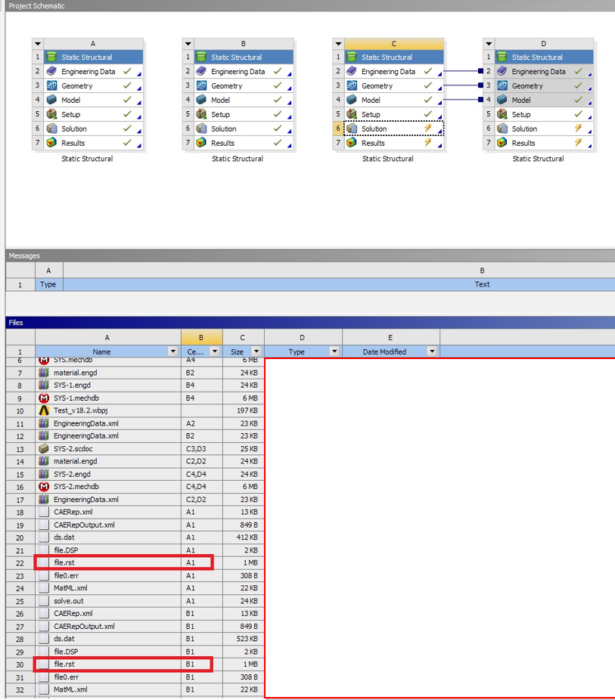615x700 pixels.
Task: Select the Solution cell in system B
Action: 244,129
